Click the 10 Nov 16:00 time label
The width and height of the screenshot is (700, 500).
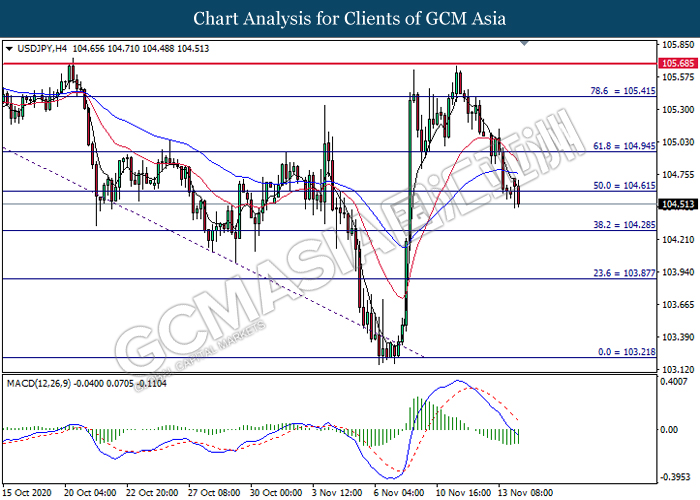463,492
